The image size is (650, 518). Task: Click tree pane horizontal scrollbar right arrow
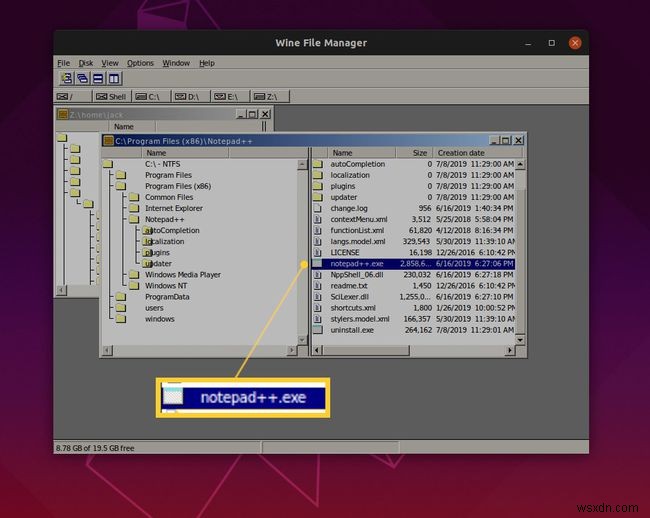(292, 350)
